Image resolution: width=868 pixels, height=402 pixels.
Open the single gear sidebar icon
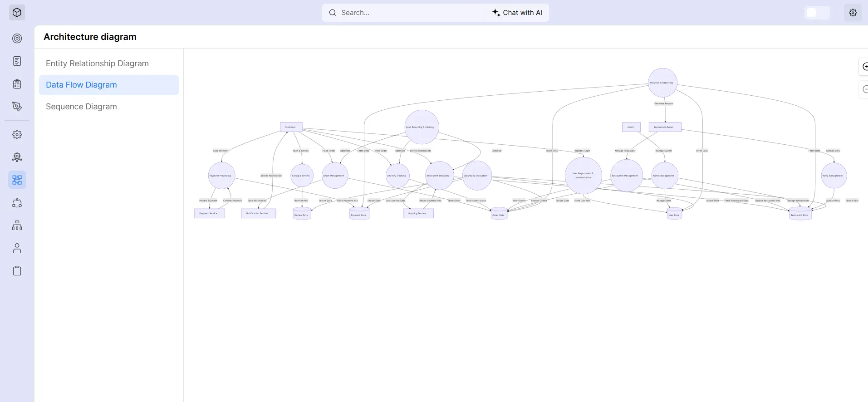point(17,135)
